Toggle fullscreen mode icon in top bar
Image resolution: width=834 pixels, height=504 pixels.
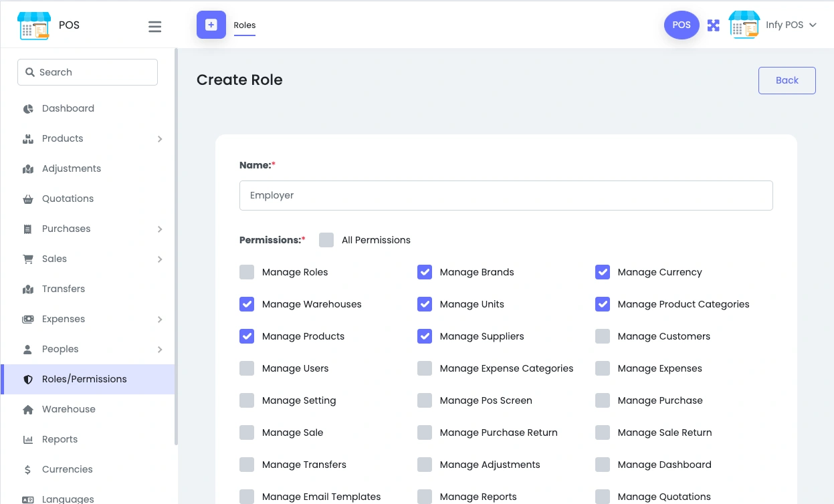714,25
